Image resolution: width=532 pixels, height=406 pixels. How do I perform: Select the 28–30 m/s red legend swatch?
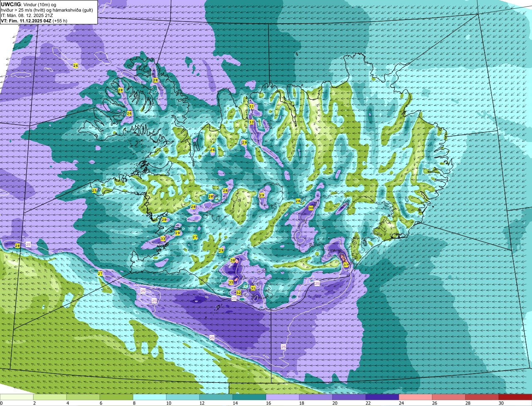coord(482,397)
